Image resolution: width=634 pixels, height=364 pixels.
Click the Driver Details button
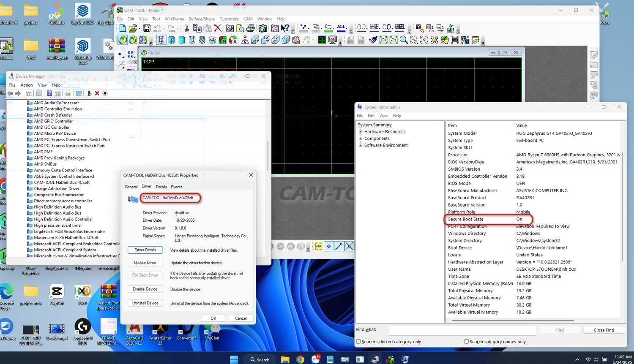click(x=145, y=250)
